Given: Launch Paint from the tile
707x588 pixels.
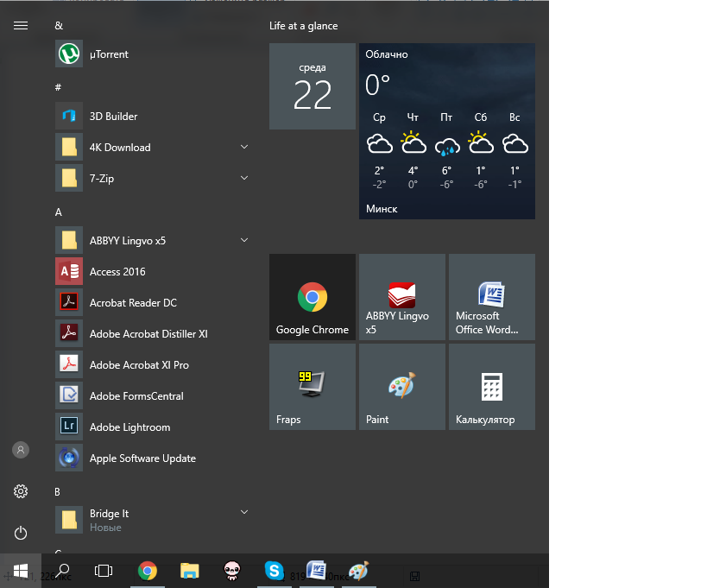Looking at the screenshot, I should pos(402,387).
